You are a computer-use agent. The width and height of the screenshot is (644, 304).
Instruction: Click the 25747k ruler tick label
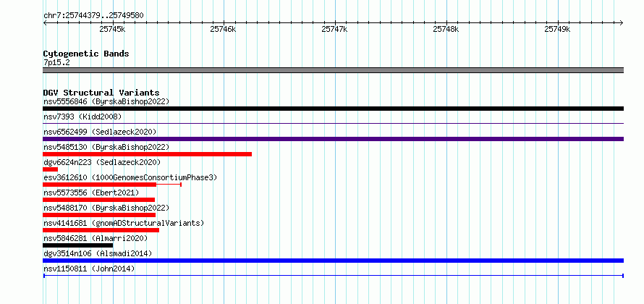click(x=335, y=29)
